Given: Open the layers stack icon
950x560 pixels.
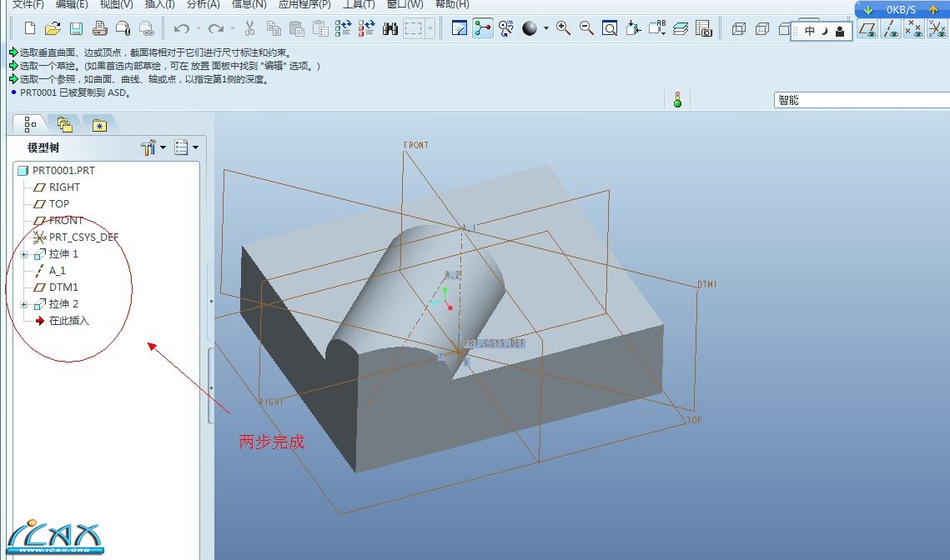Looking at the screenshot, I should tap(681, 29).
